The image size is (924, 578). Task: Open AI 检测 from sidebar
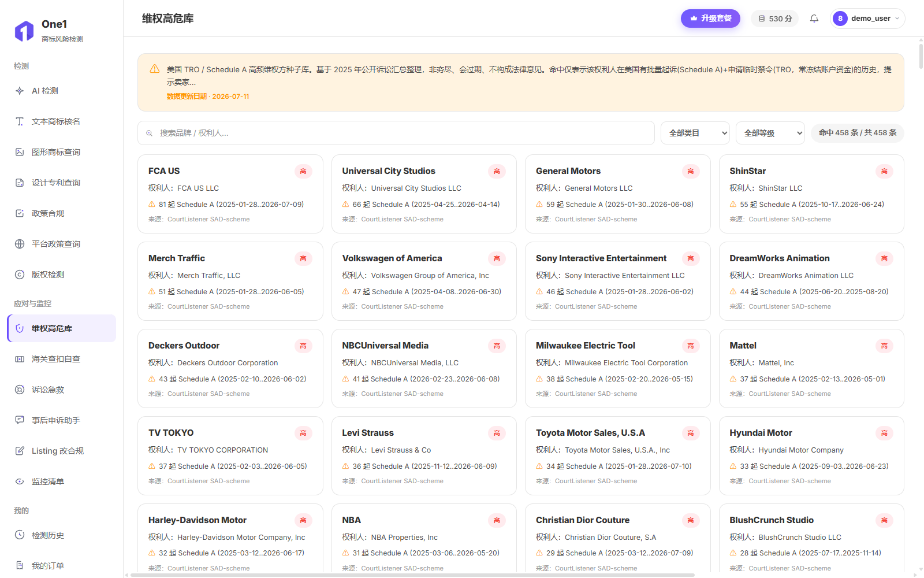[x=61, y=91]
